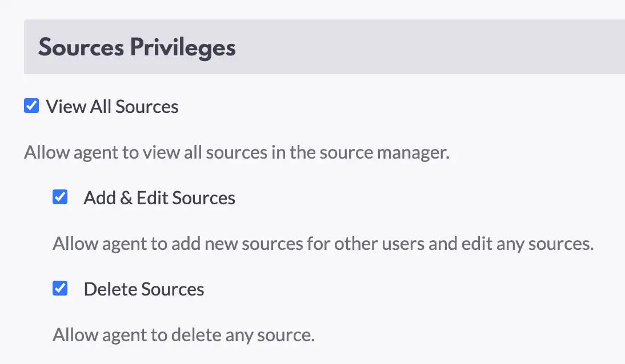This screenshot has width=625, height=364.
Task: Click the "Sources Privileges" section heading
Action: 137,47
